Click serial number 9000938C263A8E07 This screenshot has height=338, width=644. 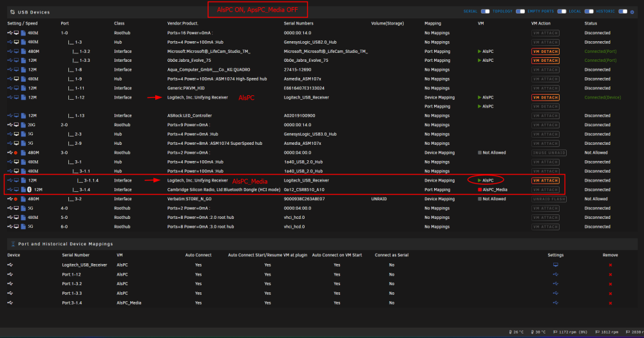[x=305, y=199]
